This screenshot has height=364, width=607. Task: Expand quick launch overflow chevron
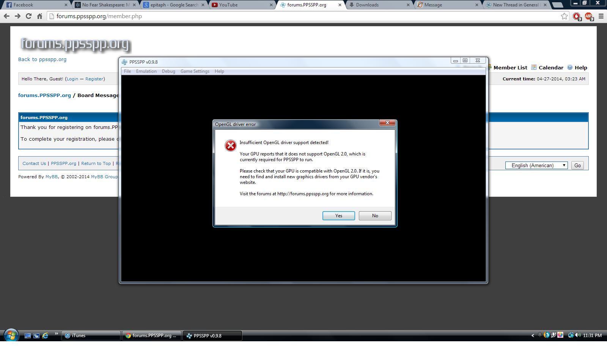[56, 334]
